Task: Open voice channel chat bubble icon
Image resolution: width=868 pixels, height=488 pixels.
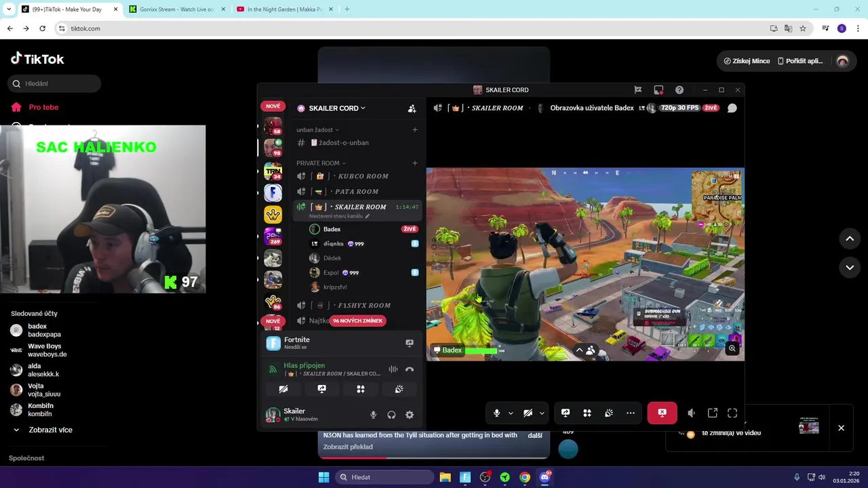Action: [x=732, y=108]
